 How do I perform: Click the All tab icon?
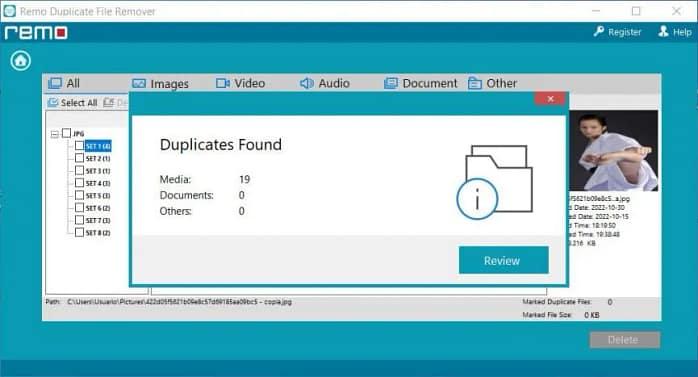pyautogui.click(x=55, y=83)
